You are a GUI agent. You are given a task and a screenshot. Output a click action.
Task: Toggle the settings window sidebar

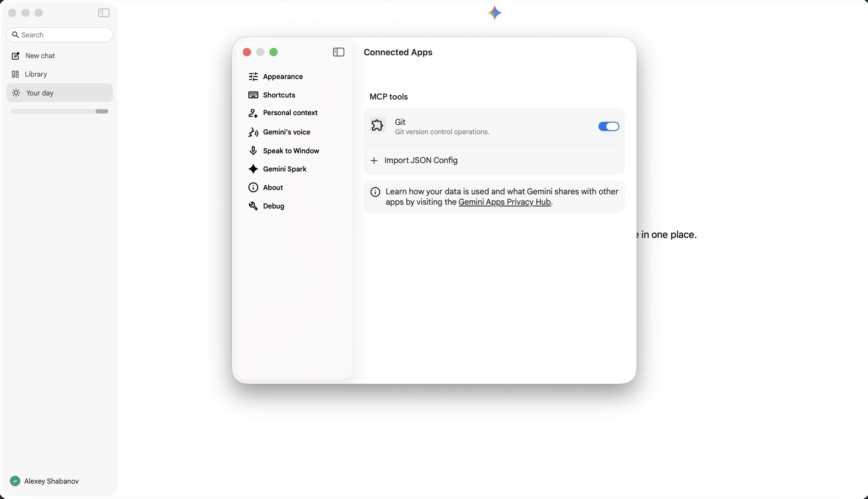(339, 52)
